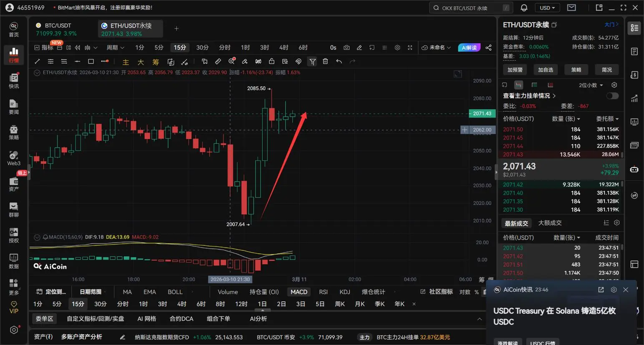Switch to the 大额成交 tab
This screenshot has width=644, height=345.
coord(550,223)
